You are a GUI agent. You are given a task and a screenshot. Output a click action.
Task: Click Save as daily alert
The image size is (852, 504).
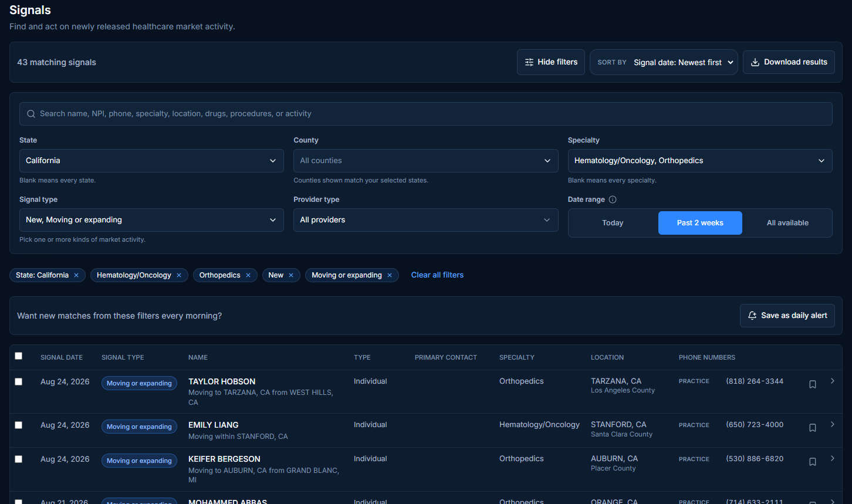click(x=787, y=316)
